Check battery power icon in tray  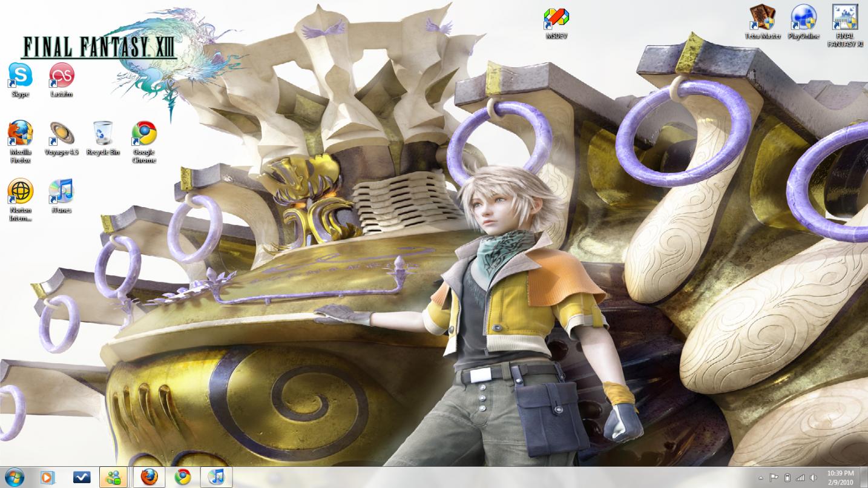click(x=787, y=478)
